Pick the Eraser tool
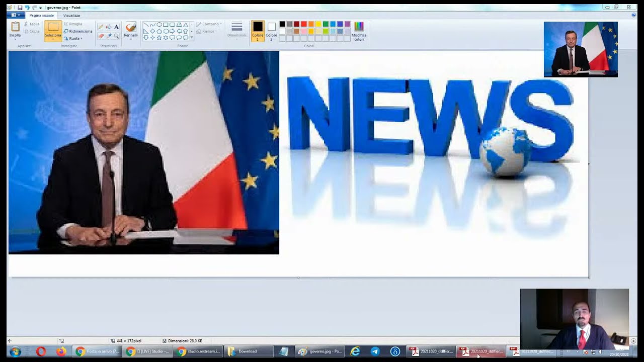Screen dimensions: 644x362 [x=101, y=36]
